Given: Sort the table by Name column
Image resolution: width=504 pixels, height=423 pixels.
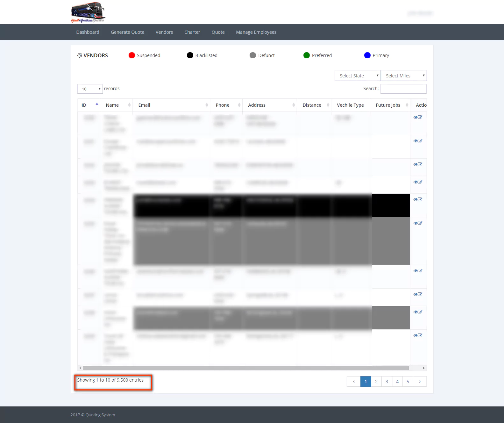Looking at the screenshot, I should tap(116, 105).
